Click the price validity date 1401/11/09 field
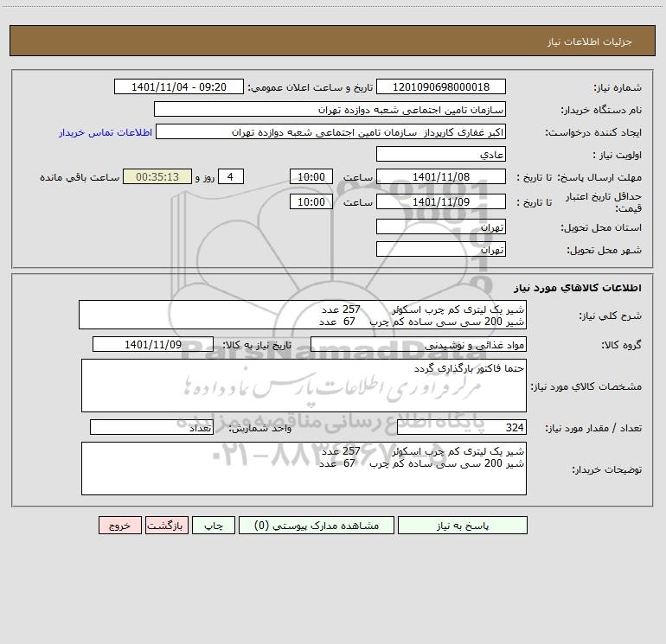666x644 pixels. point(441,201)
